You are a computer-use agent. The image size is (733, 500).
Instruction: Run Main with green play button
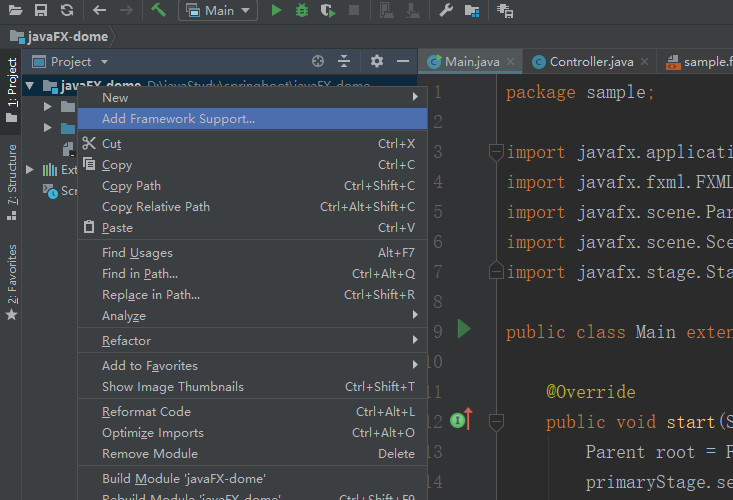276,10
